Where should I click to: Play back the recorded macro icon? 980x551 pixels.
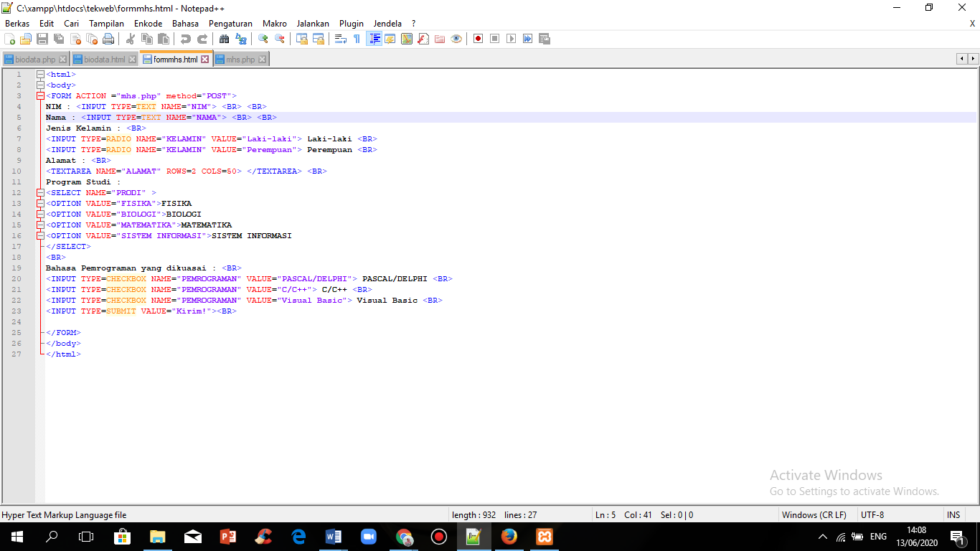point(512,39)
